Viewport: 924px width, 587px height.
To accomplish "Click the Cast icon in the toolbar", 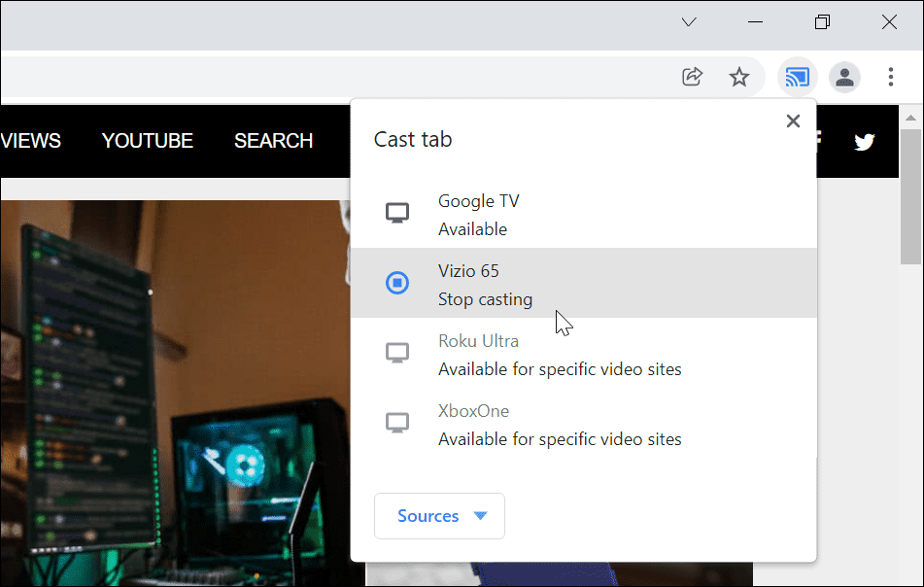I will tap(798, 77).
